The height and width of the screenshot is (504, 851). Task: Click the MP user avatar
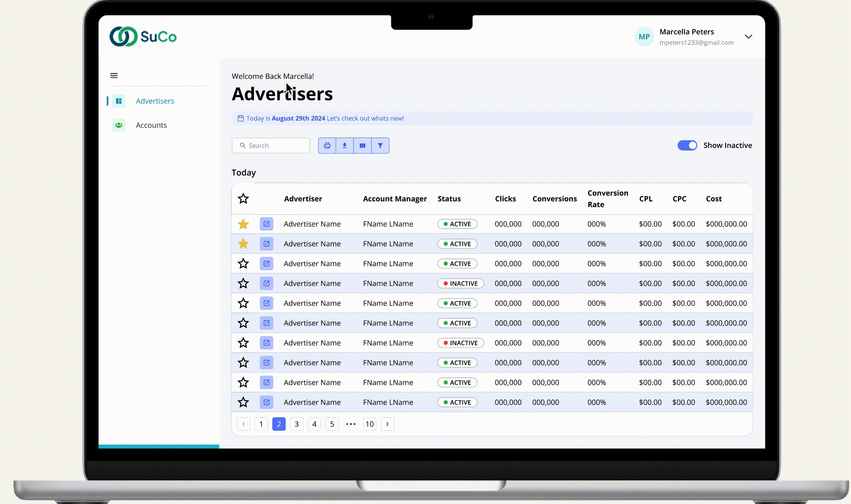click(x=644, y=37)
